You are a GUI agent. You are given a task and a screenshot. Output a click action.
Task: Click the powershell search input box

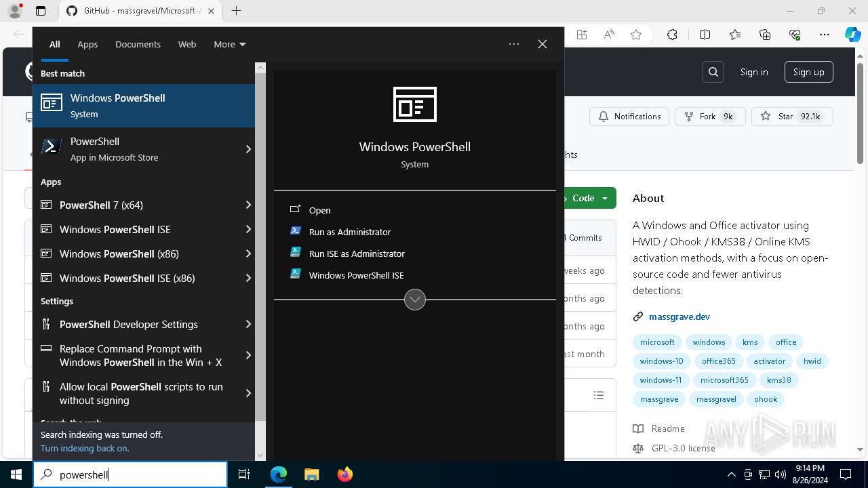(x=130, y=474)
